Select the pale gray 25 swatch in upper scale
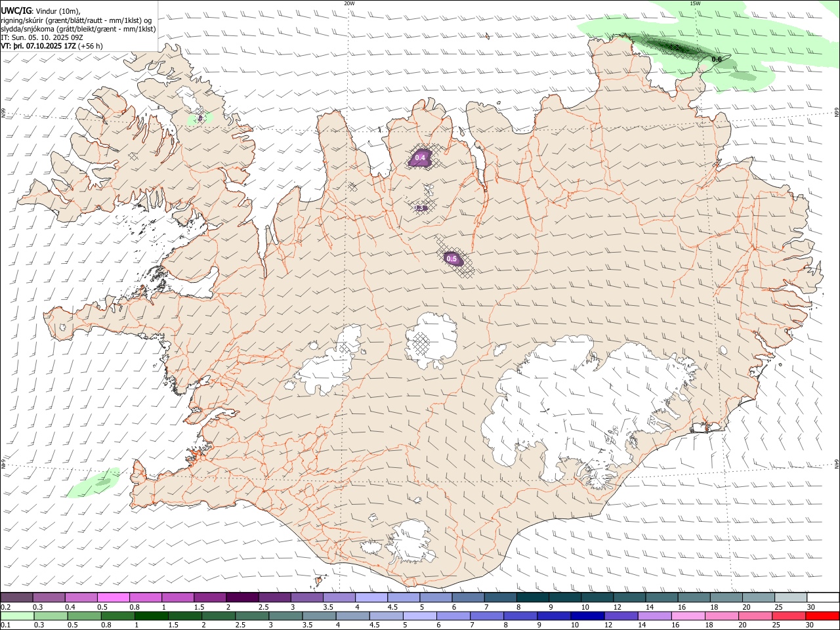This screenshot has width=840, height=630. click(x=791, y=598)
